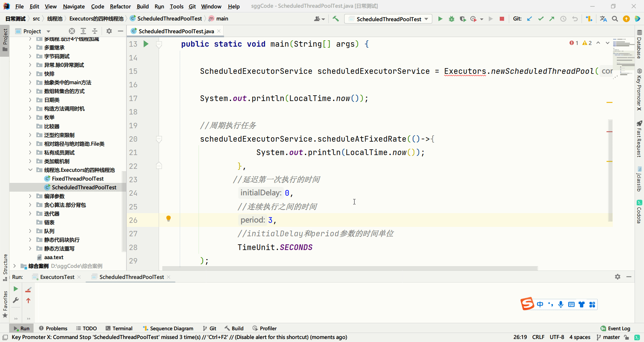Click UTF-8 encoding in status bar
The width and height of the screenshot is (644, 342).
click(x=557, y=337)
